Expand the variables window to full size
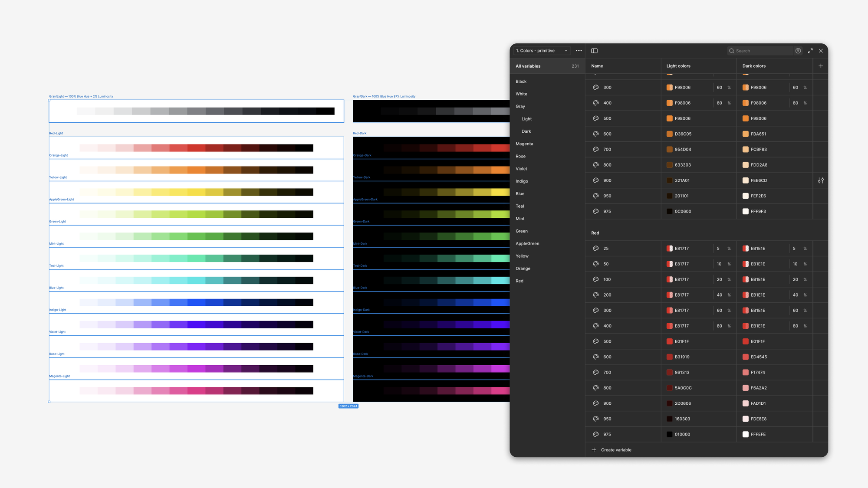Viewport: 868px width, 488px height. pos(810,51)
